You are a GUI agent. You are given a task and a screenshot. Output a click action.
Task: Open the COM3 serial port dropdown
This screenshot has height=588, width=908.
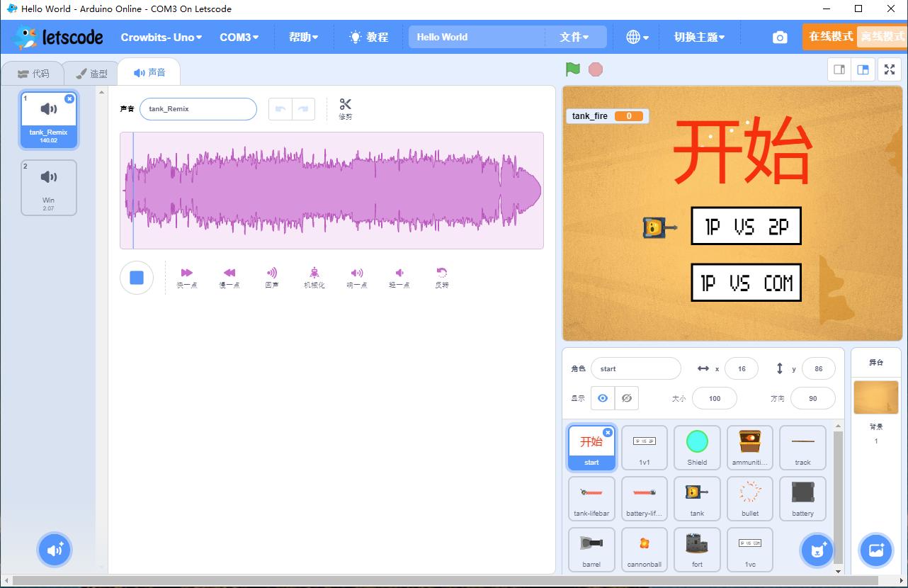tap(239, 37)
